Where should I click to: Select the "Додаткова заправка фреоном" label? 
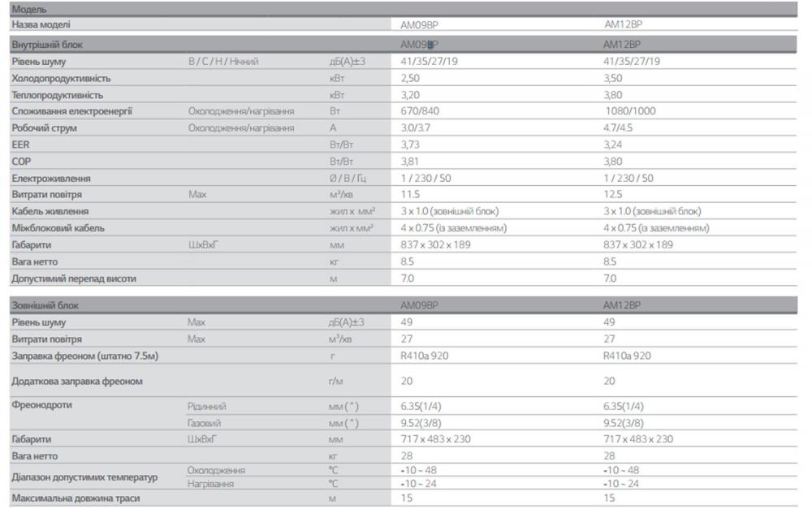pos(76,381)
